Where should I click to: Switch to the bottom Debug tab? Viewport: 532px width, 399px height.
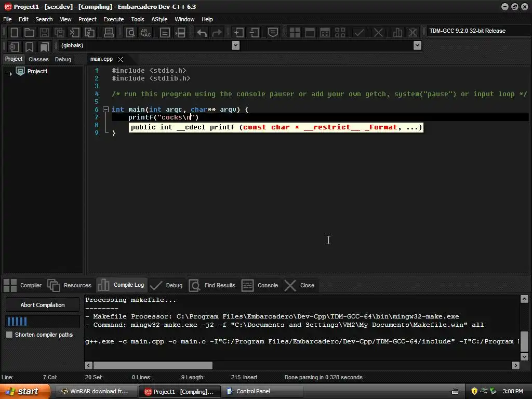(167, 285)
